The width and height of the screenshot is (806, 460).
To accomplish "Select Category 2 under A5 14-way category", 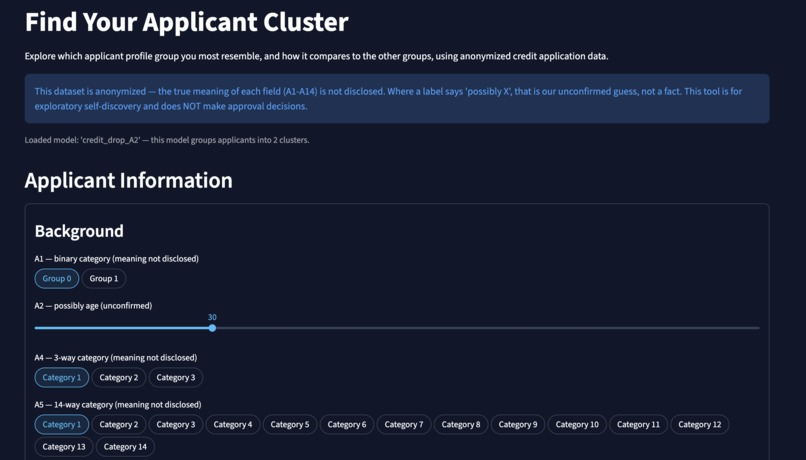I will (x=119, y=425).
